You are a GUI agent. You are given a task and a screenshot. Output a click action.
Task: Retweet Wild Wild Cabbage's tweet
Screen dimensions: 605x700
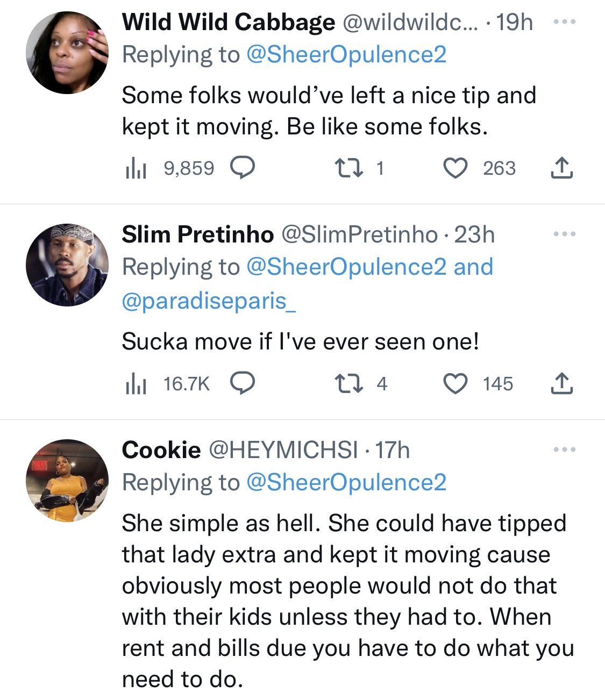[x=349, y=168]
